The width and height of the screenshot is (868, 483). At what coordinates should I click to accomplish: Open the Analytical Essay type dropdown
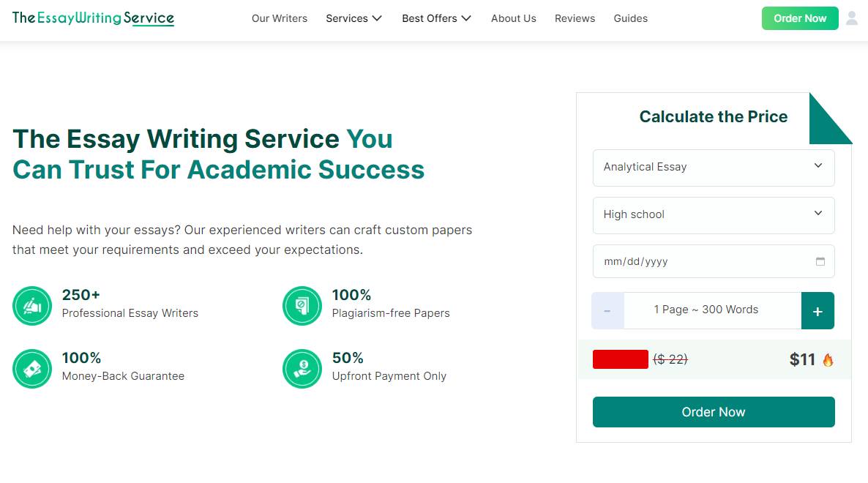pyautogui.click(x=714, y=168)
